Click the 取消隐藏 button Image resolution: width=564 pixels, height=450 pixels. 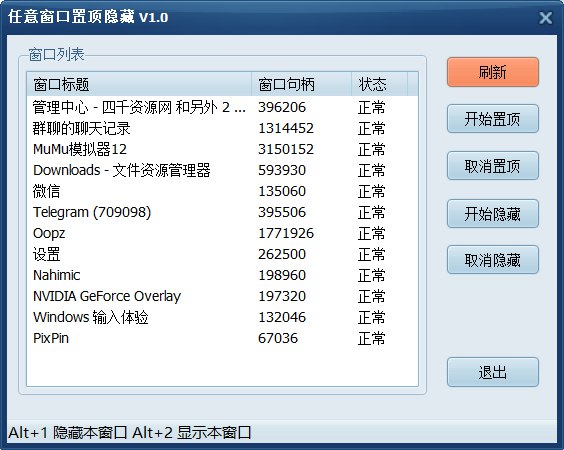(x=493, y=260)
